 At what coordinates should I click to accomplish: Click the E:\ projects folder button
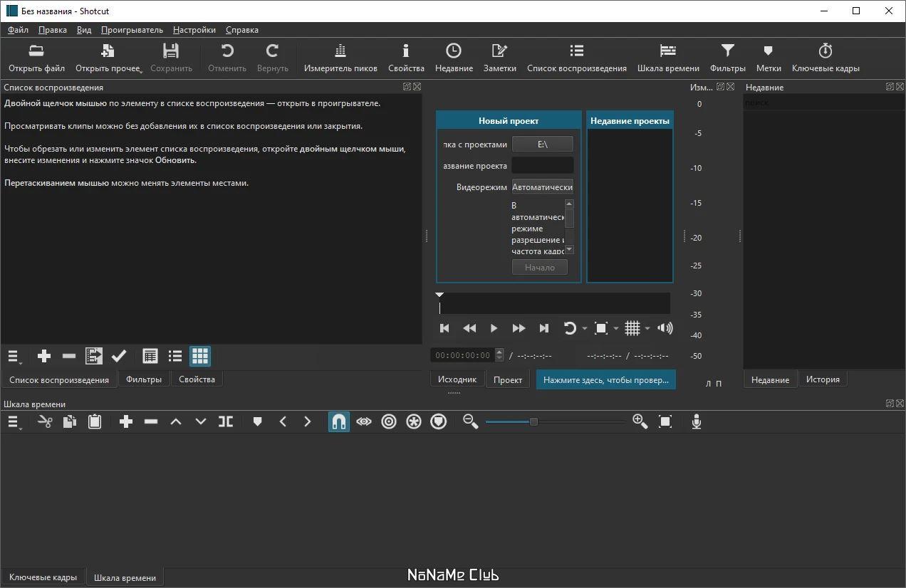coord(543,145)
